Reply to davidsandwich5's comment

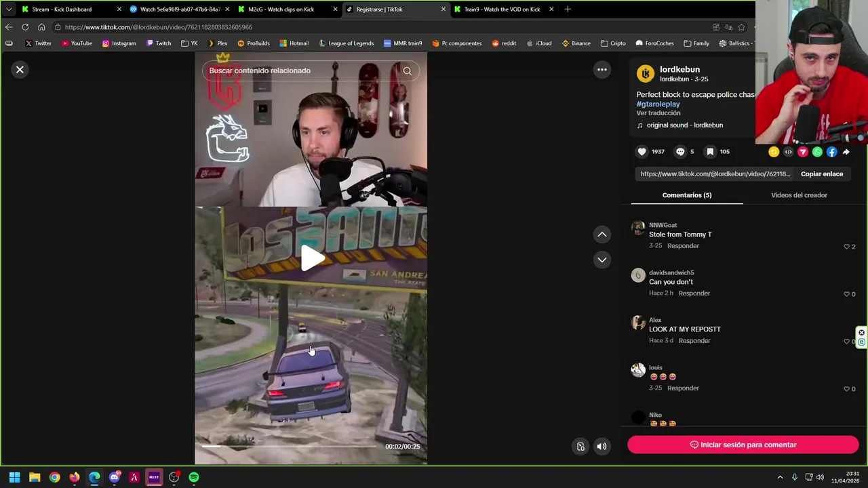pos(694,293)
